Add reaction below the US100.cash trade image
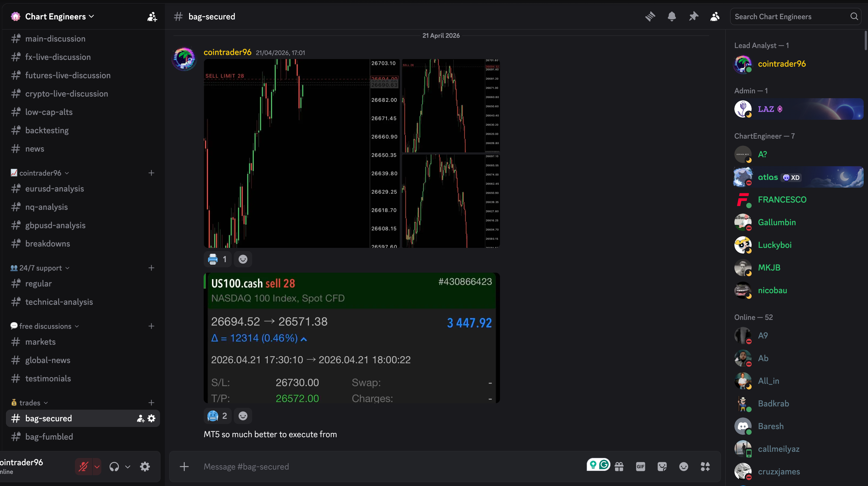Screen dimensions: 868x486 click(243, 416)
